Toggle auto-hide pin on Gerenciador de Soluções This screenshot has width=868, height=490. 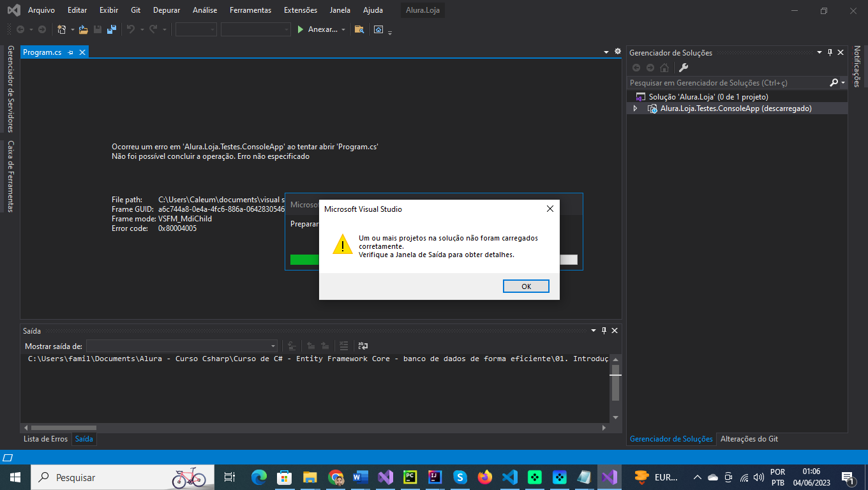[830, 52]
